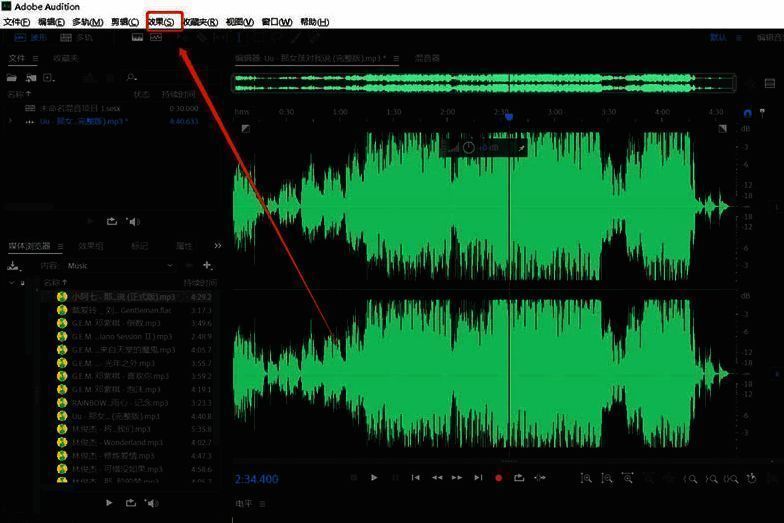Click the zoom in amplitude magnifier icon
The width and height of the screenshot is (784, 523).
586,479
